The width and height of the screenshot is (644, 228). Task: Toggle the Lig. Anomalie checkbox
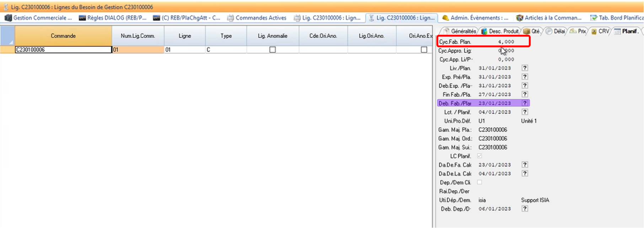coord(273,50)
